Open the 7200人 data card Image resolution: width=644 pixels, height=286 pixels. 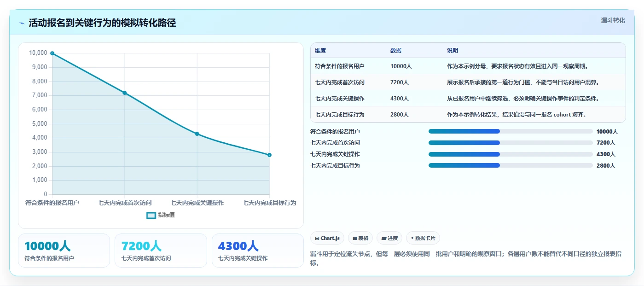tap(161, 251)
